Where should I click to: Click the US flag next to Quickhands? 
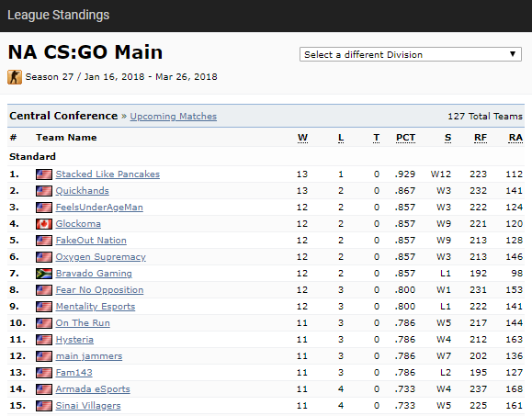tap(44, 191)
